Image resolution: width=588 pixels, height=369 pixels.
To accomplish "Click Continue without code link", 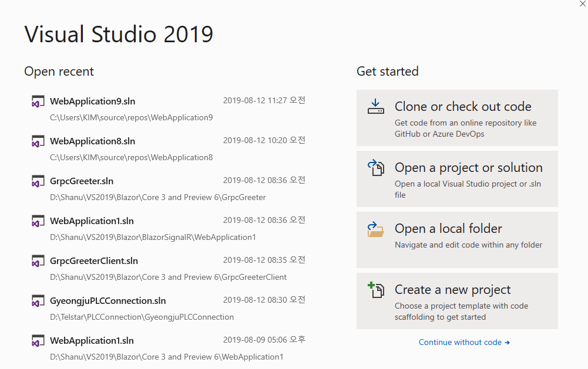I will 464,343.
